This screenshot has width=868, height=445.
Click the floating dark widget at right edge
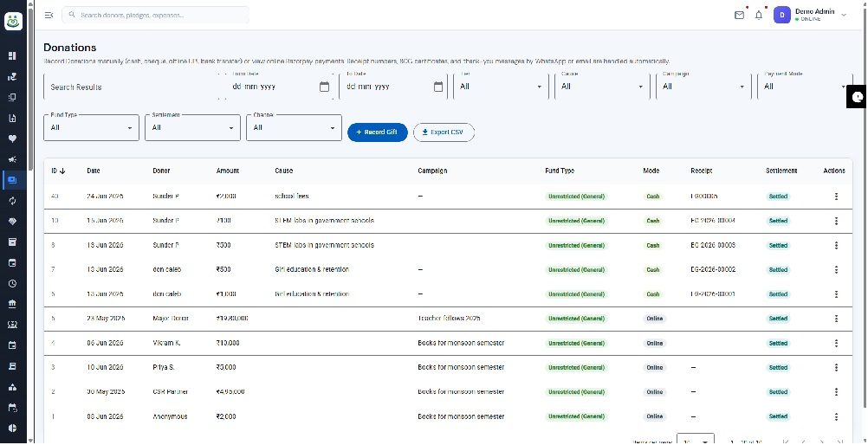(858, 98)
